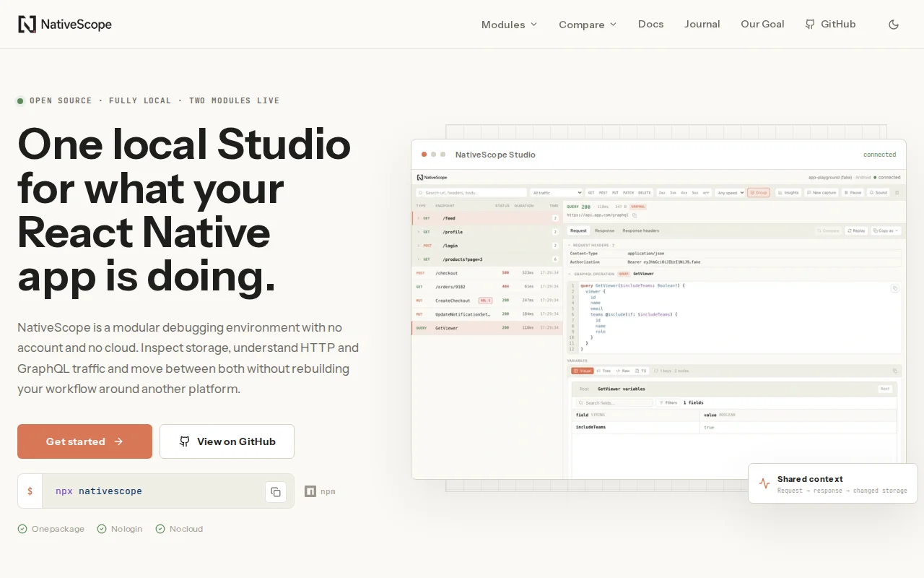924x578 pixels.
Task: Click the View on GitHub button
Action: pos(227,441)
